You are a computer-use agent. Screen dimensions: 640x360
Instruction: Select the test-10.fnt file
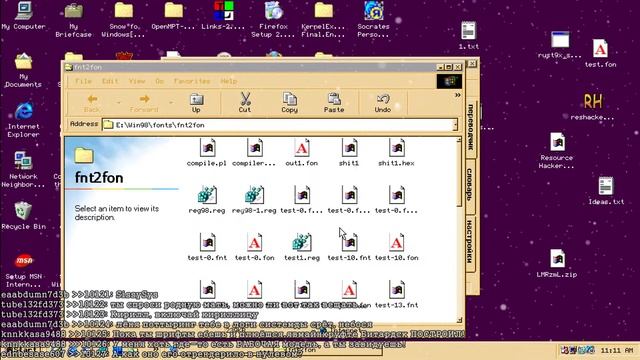349,247
